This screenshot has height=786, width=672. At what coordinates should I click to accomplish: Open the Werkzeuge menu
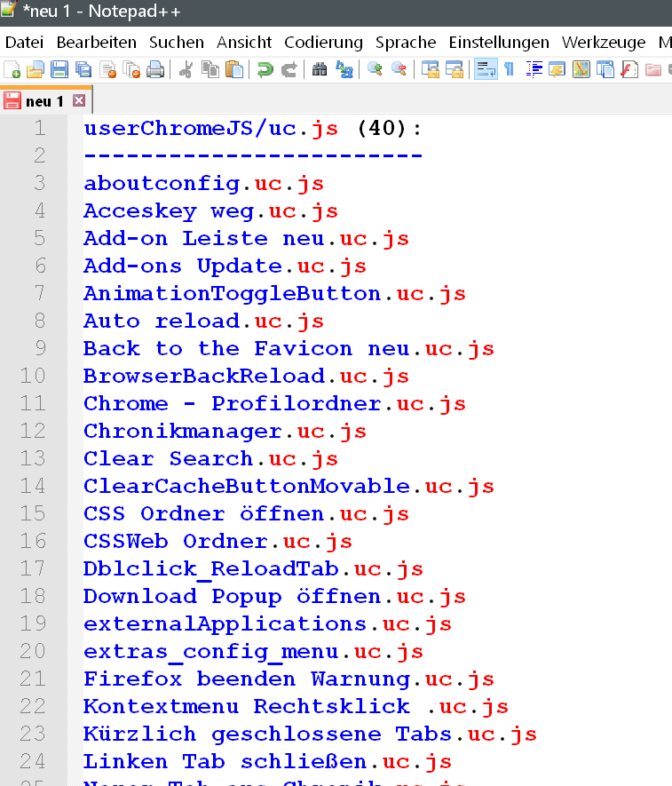tap(604, 42)
